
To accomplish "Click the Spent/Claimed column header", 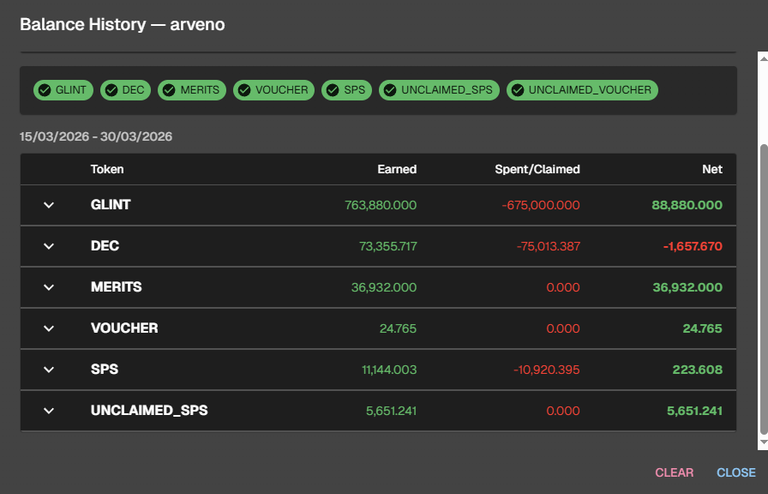I will (537, 169).
